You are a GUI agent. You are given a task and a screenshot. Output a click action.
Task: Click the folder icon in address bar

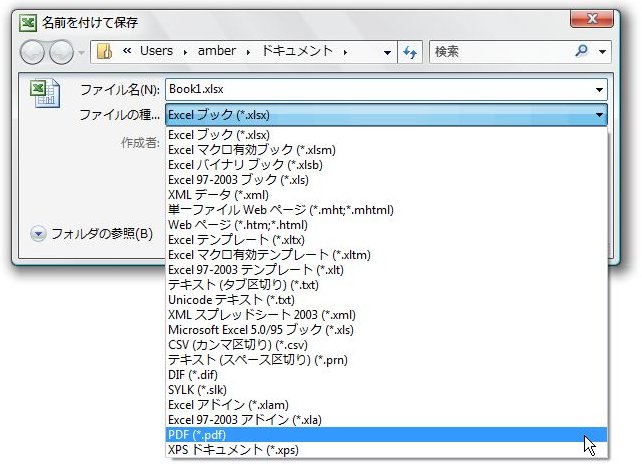coord(104,52)
